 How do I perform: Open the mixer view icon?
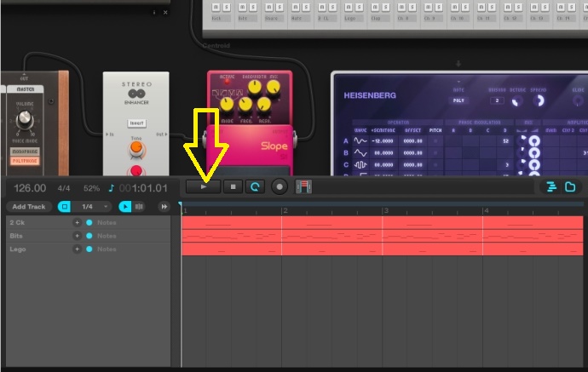tap(303, 186)
